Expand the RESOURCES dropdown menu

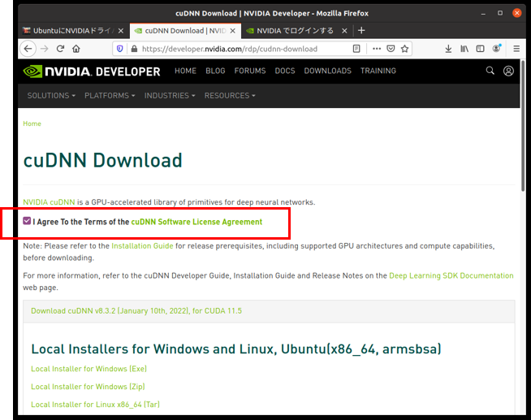[x=230, y=96]
